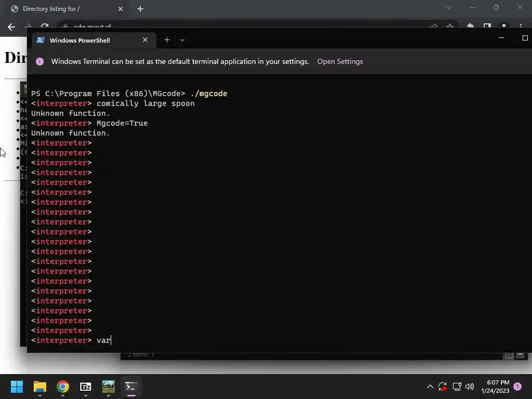Open Chrome profile avatar
Screen dimensions: 532x399
click(504, 26)
